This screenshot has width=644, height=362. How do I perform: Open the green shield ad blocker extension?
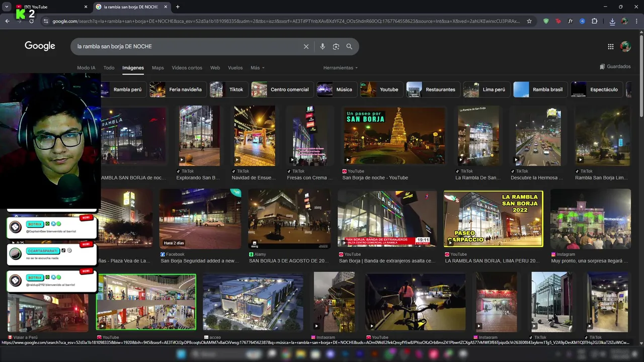click(546, 21)
